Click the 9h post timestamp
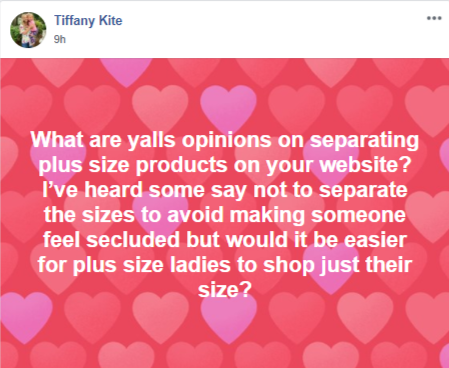Image resolution: width=449 pixels, height=368 pixels. 60,39
